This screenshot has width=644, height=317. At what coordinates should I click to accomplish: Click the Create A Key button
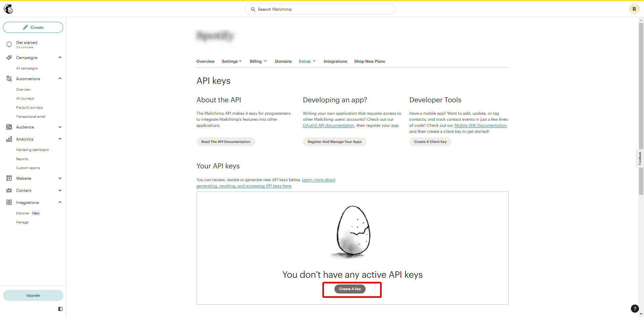(x=350, y=289)
